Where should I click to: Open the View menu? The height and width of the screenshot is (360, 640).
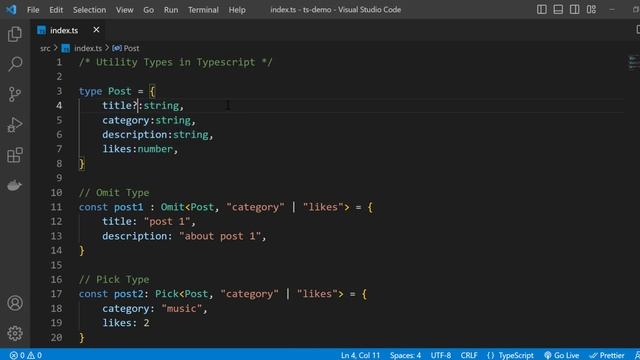click(124, 10)
